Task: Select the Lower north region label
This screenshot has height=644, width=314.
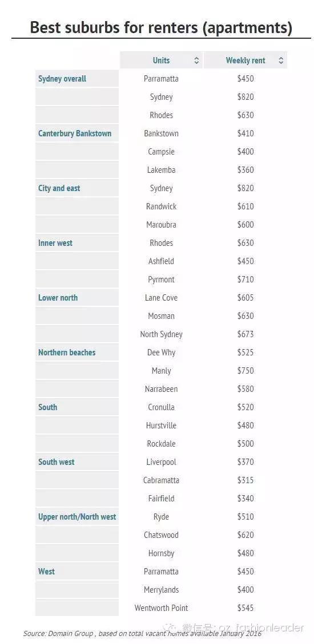Action: [58, 298]
